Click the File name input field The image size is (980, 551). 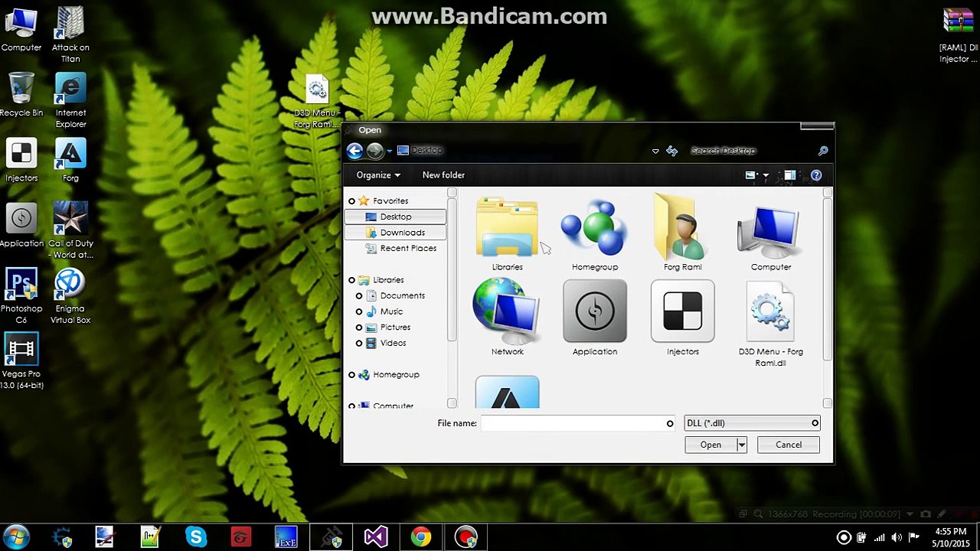577,423
